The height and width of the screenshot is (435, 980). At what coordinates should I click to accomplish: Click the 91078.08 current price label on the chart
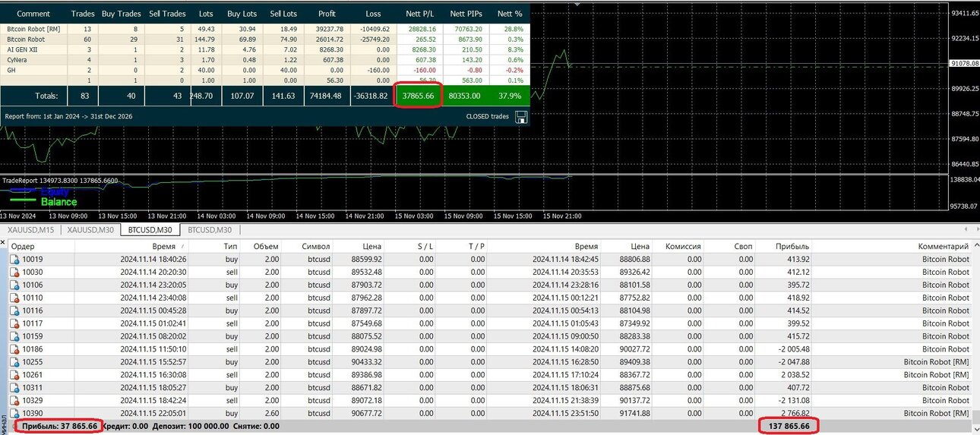pyautogui.click(x=965, y=64)
